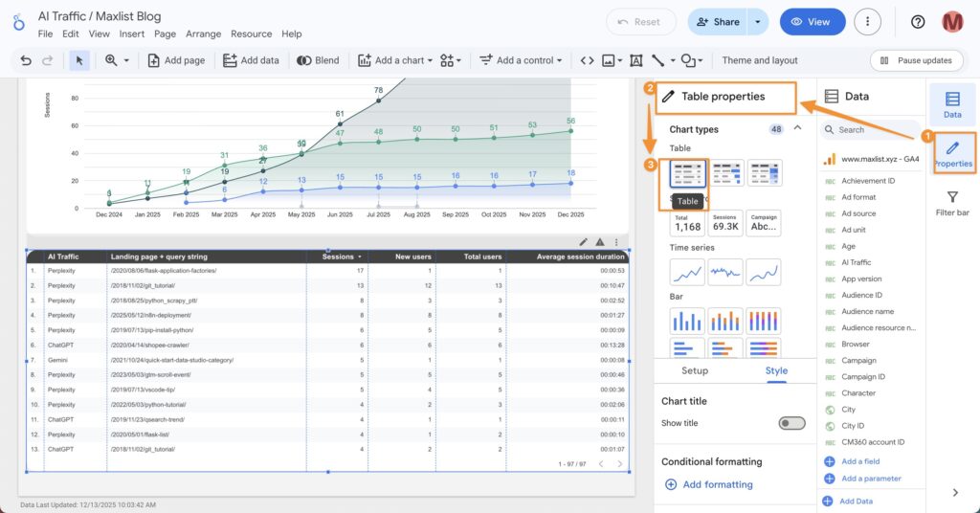Search fields in Data panel
Viewport: 980px width, 513px height.
coord(869,130)
